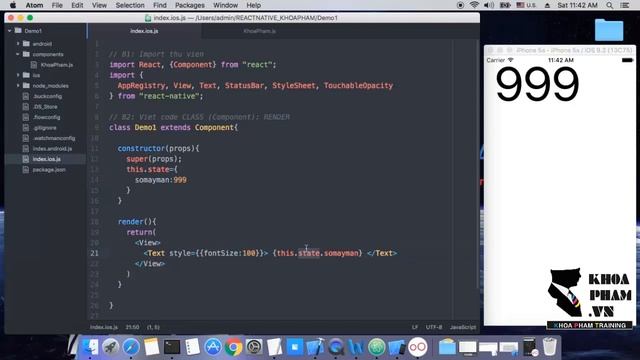The image size is (640, 360).
Task: Click the "somayman:999" code line
Action: point(161,180)
